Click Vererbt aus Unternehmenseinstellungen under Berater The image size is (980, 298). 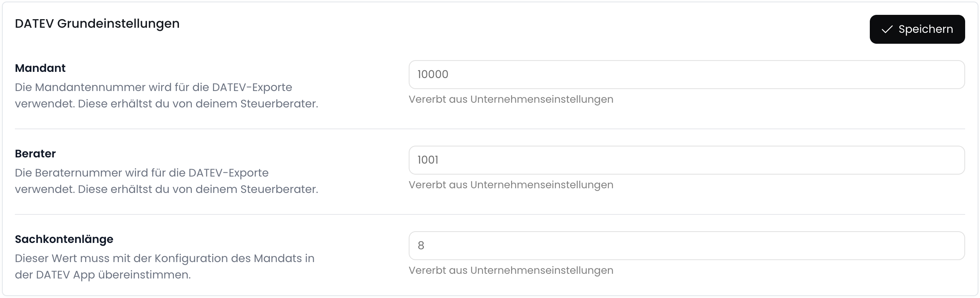pos(510,184)
